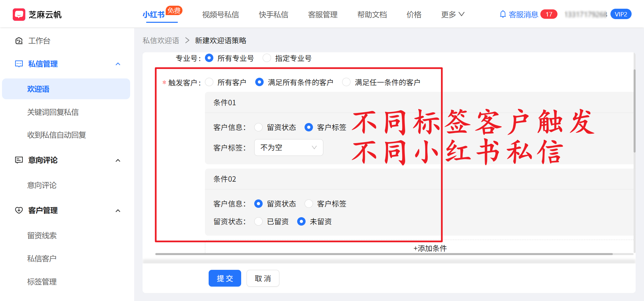Collapse the 私信管理 section chevron

point(118,64)
